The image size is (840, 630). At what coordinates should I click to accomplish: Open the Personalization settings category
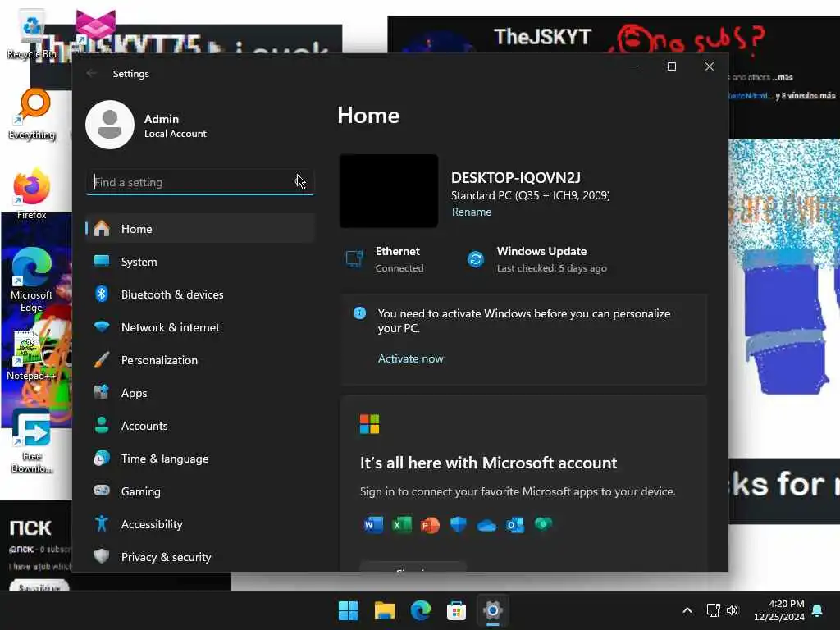[x=200, y=360]
